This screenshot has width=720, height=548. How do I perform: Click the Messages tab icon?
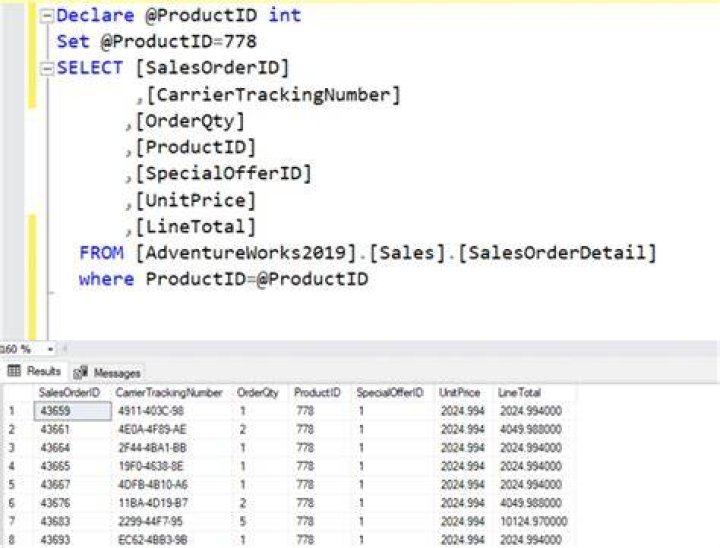[80, 372]
